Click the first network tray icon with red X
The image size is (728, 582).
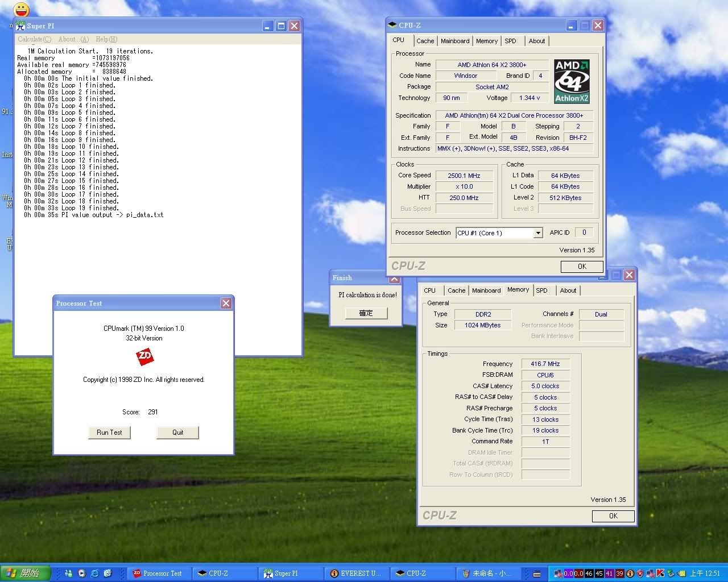[x=558, y=573]
